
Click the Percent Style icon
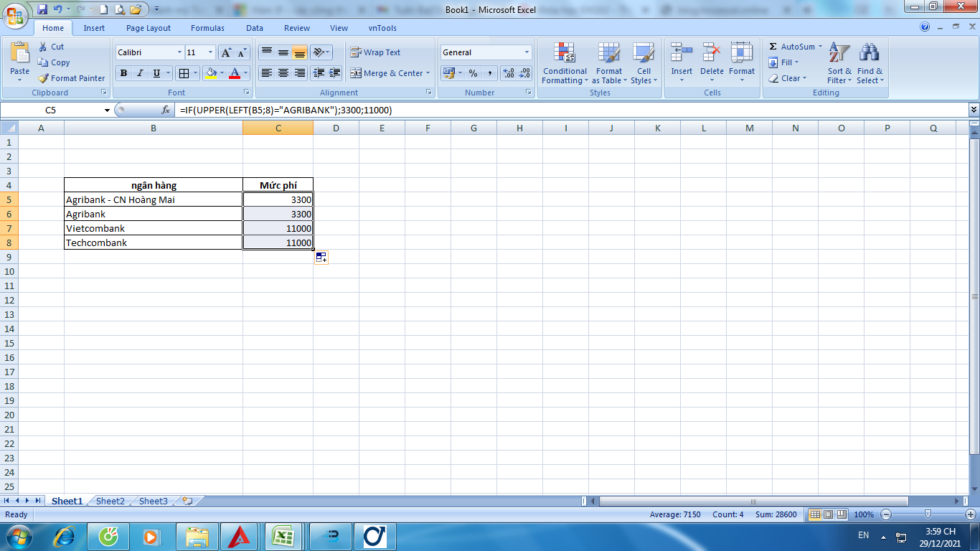473,73
